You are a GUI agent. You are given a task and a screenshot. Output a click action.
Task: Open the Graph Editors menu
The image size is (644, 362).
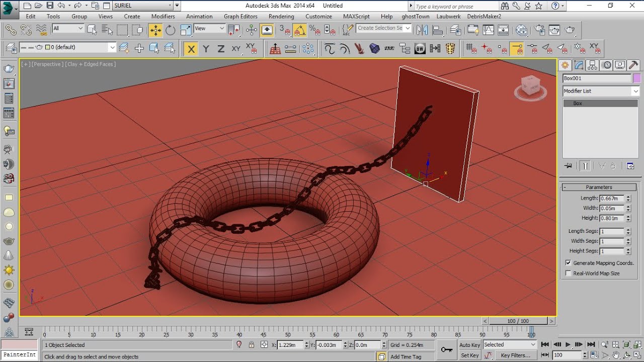(x=240, y=17)
